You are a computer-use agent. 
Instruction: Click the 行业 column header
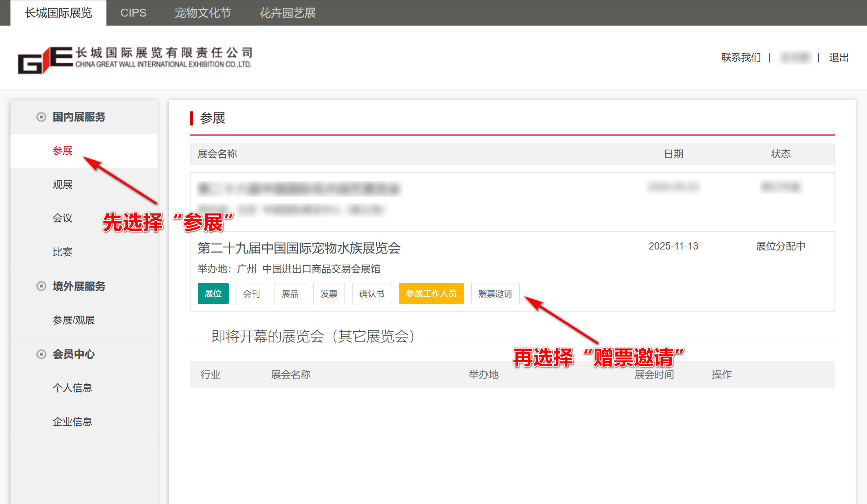[x=210, y=375]
